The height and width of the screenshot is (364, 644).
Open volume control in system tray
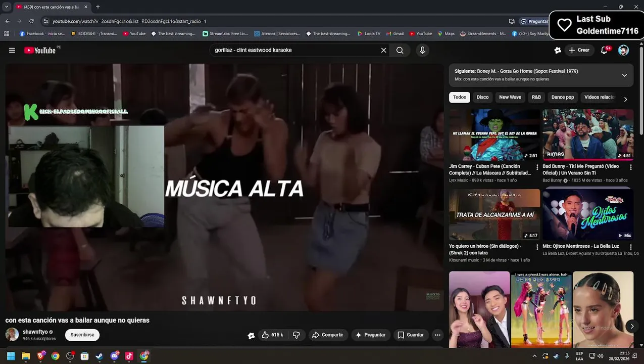point(600,356)
